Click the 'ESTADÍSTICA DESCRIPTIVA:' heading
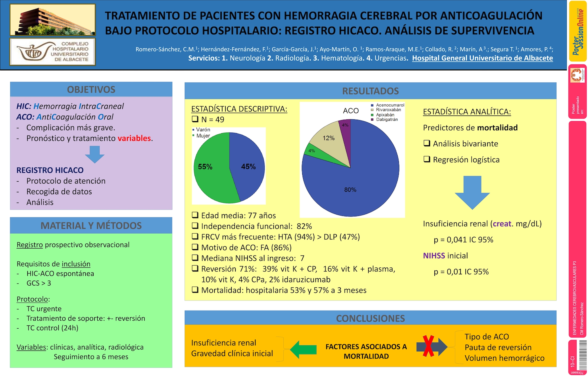Image resolution: width=588 pixels, height=378 pixels. [x=239, y=109]
